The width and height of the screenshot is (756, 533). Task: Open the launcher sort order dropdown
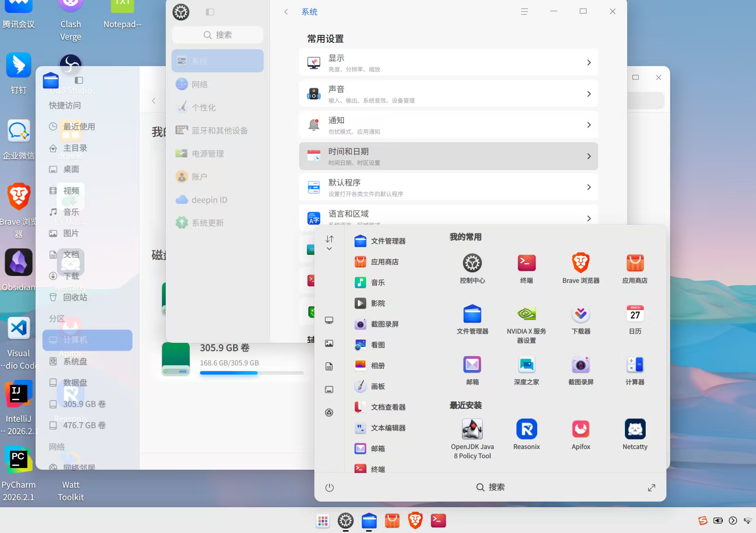330,243
